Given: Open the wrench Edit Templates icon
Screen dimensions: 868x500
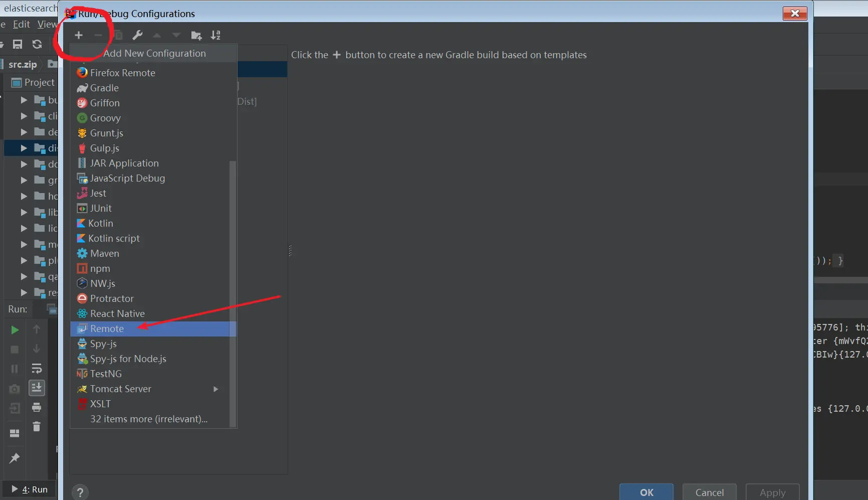Looking at the screenshot, I should click(137, 35).
